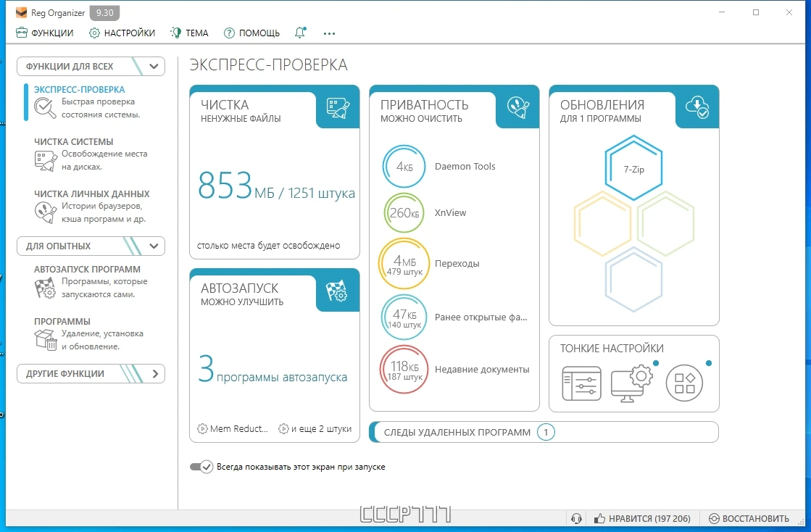The image size is (811, 532).
Task: Open the НАСТРОЙКИ menu
Action: tap(122, 33)
